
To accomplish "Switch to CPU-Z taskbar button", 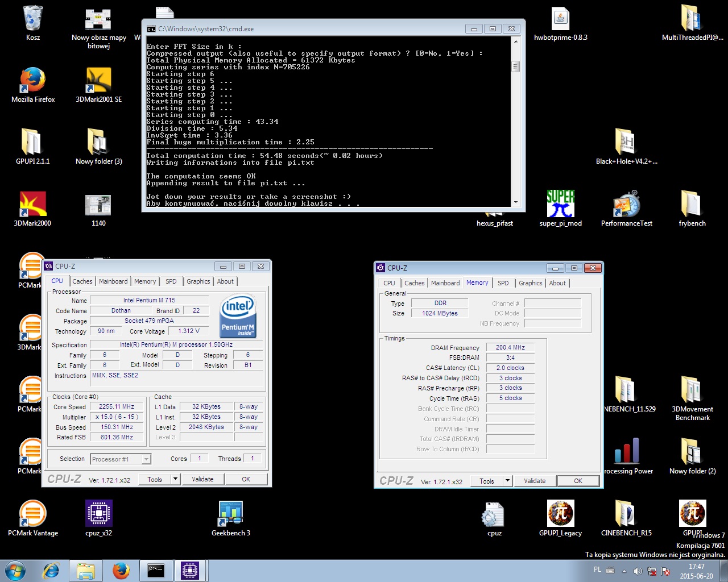I will click(x=190, y=570).
